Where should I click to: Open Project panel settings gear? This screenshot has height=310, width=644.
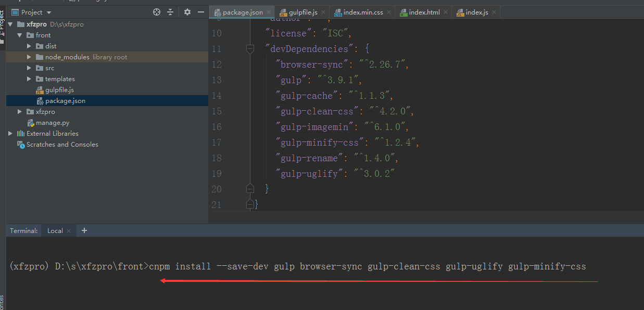pyautogui.click(x=187, y=12)
